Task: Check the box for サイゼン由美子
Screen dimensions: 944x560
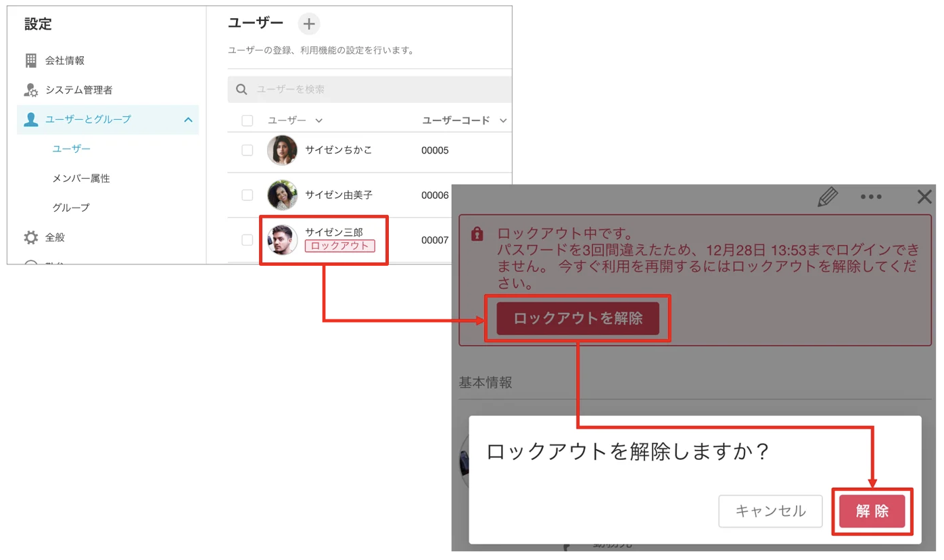Action: coord(247,195)
